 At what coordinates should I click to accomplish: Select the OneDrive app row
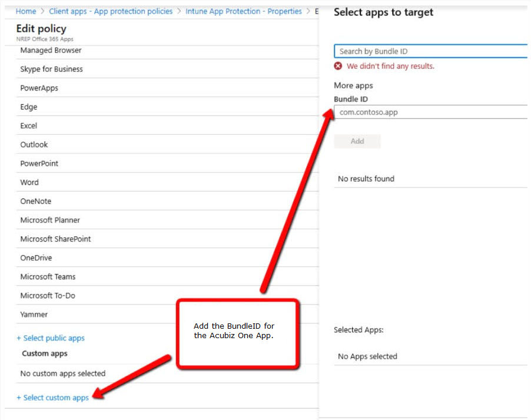tap(167, 258)
